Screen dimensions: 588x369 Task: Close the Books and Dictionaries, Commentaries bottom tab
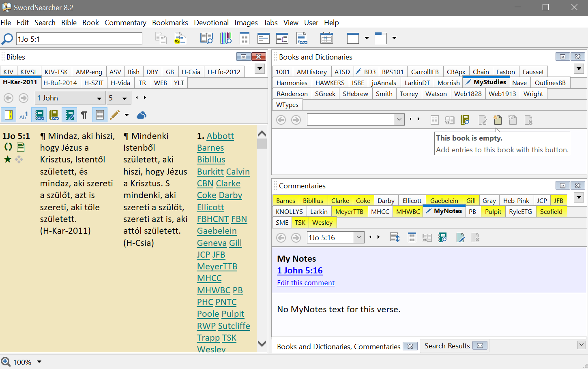(410, 346)
